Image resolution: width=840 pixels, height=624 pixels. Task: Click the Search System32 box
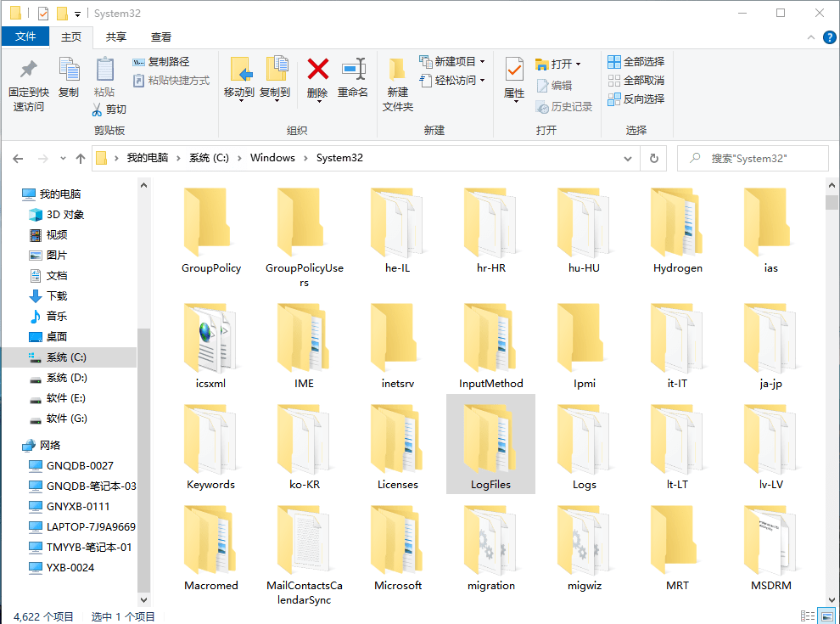(753, 159)
